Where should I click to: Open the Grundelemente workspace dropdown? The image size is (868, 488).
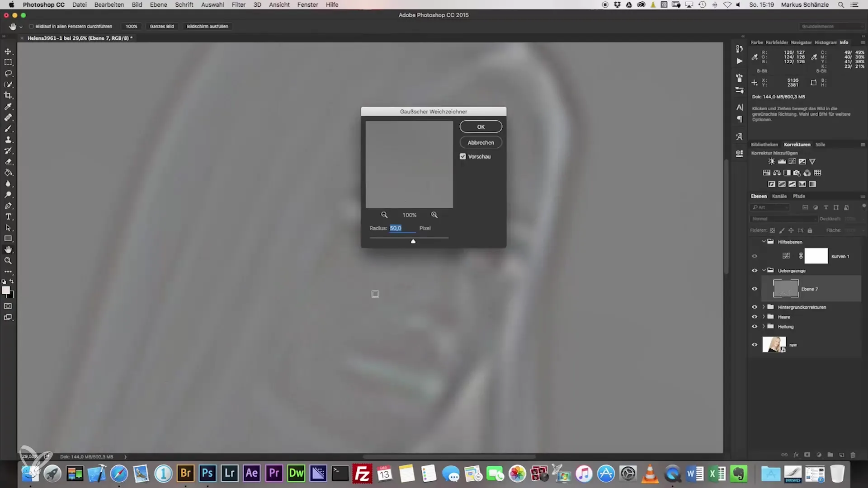832,27
